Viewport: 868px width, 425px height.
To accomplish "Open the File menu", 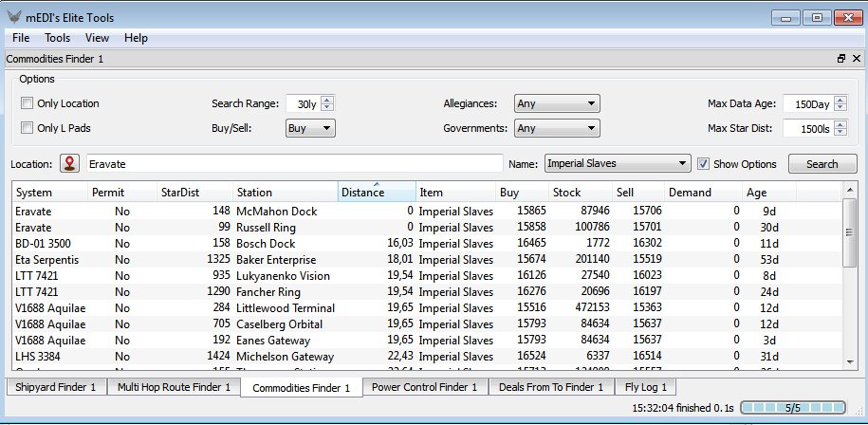I will [x=21, y=38].
